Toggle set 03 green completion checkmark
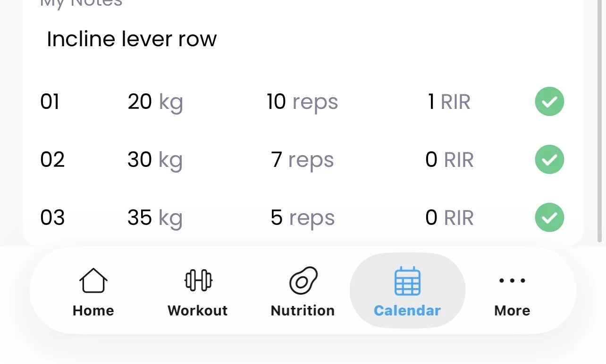 549,217
